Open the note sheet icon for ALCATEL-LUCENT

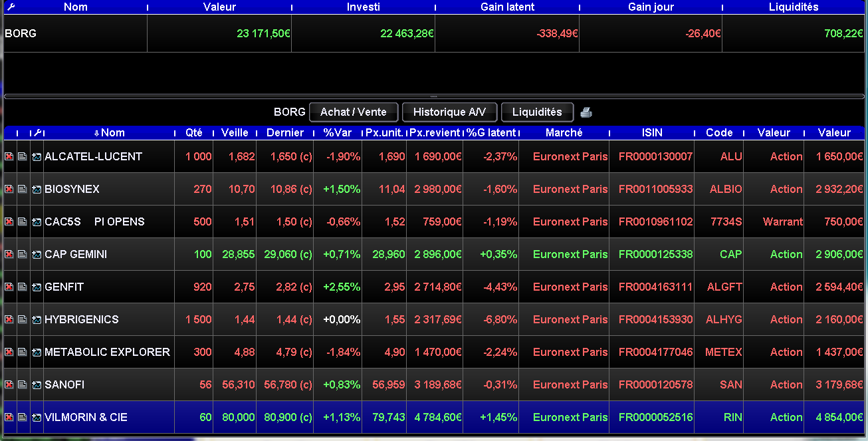pyautogui.click(x=23, y=156)
